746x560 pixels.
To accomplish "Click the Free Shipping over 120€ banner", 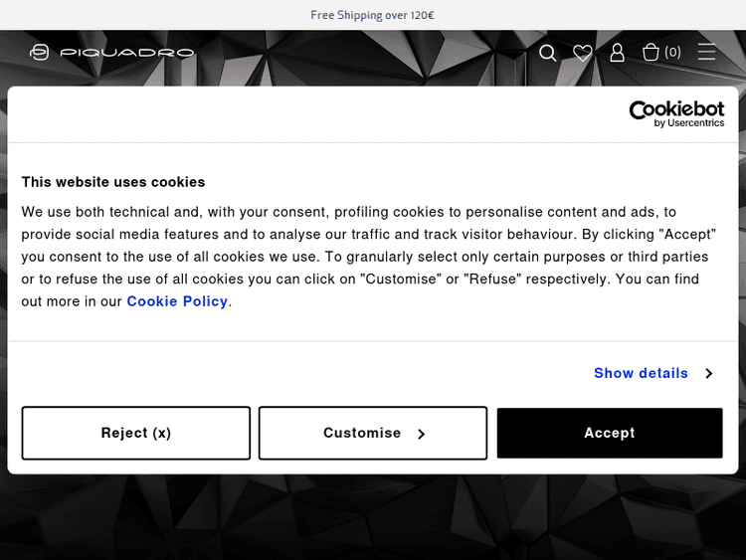I will pos(373,15).
